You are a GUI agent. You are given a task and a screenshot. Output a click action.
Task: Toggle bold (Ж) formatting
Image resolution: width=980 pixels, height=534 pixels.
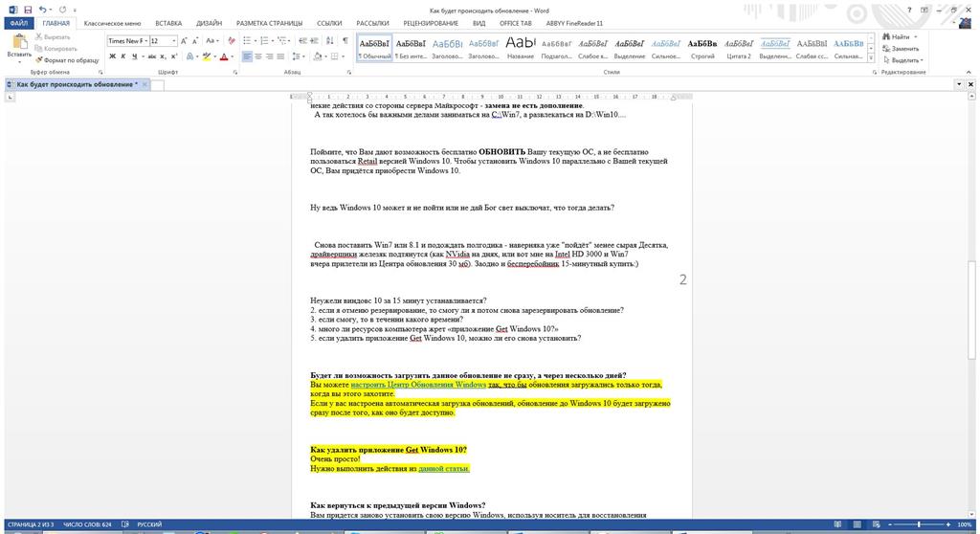coord(113,56)
